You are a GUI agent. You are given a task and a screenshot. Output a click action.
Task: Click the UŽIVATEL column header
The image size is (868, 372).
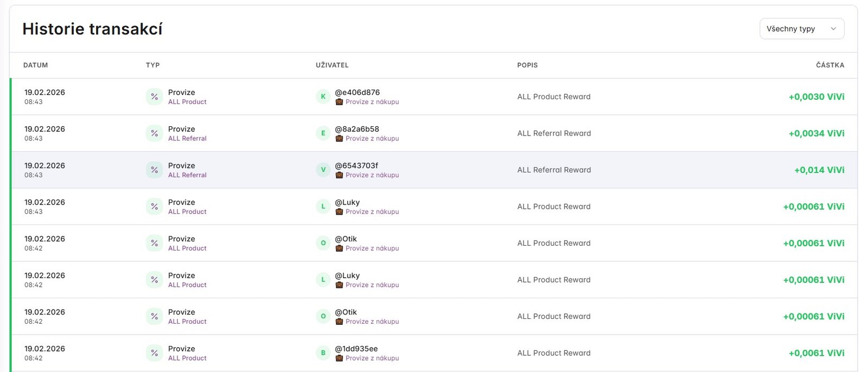tap(332, 65)
